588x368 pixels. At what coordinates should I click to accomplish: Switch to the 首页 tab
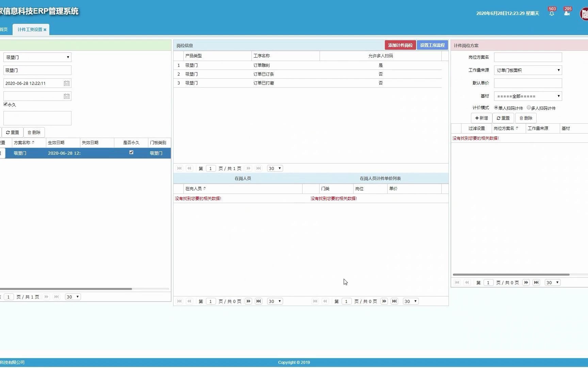(x=4, y=30)
